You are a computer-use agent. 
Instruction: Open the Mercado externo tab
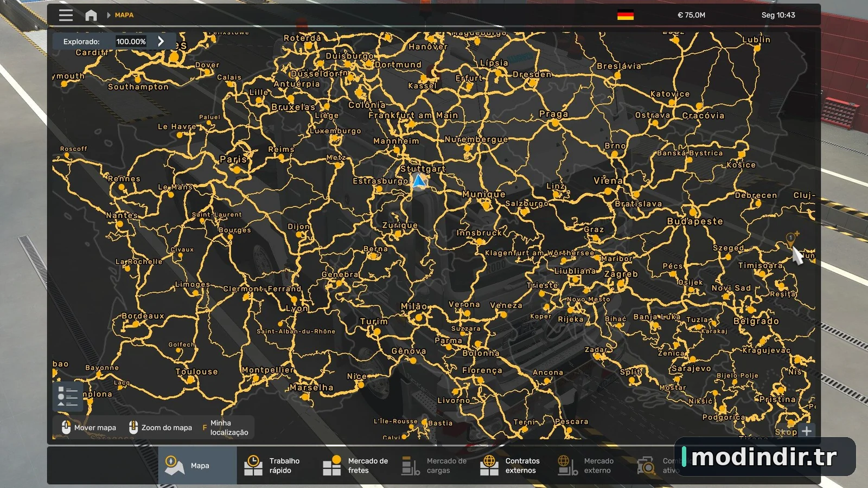tap(591, 465)
